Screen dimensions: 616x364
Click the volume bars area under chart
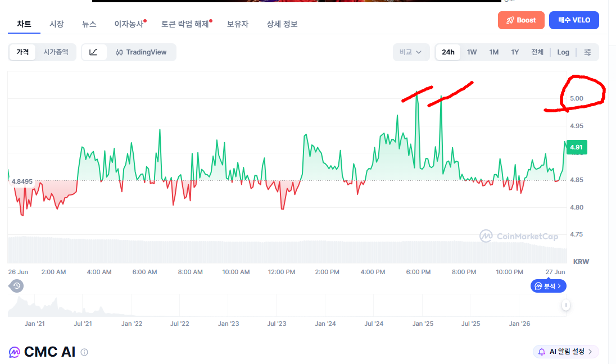(287, 250)
